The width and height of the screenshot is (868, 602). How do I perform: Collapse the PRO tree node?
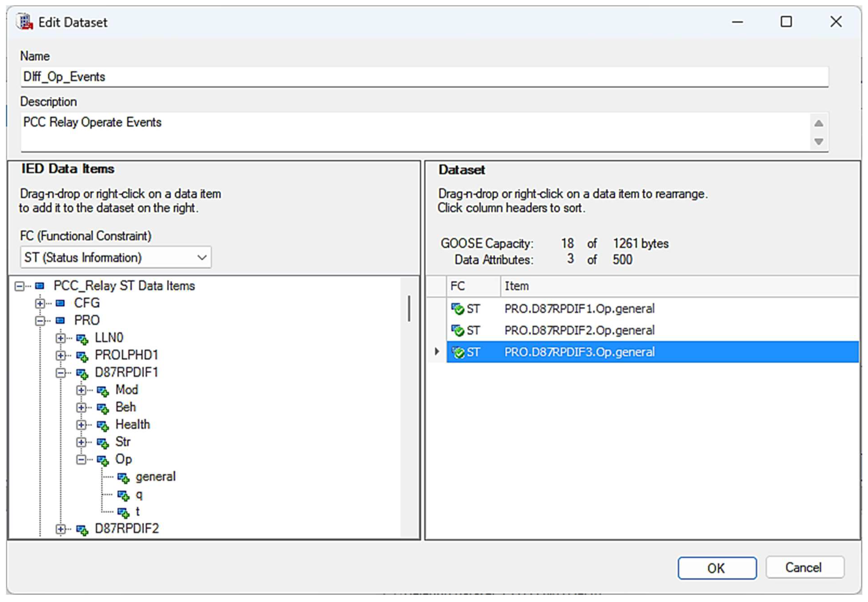click(x=40, y=321)
